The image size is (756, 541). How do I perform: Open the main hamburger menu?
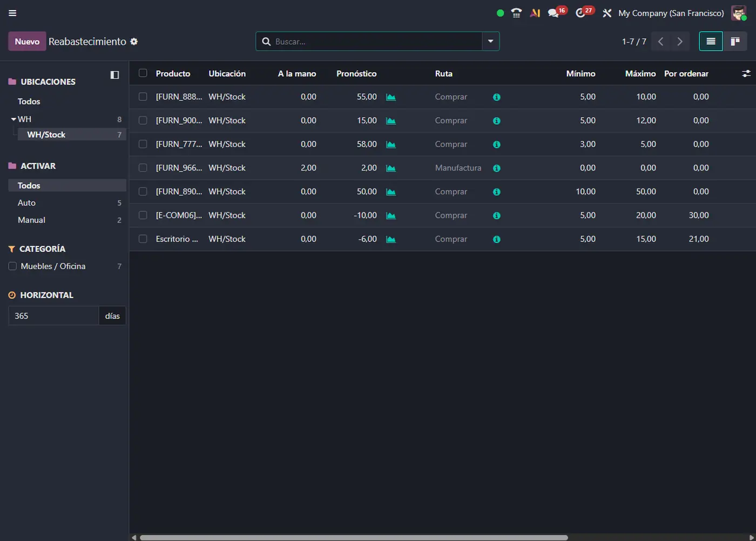(12, 13)
